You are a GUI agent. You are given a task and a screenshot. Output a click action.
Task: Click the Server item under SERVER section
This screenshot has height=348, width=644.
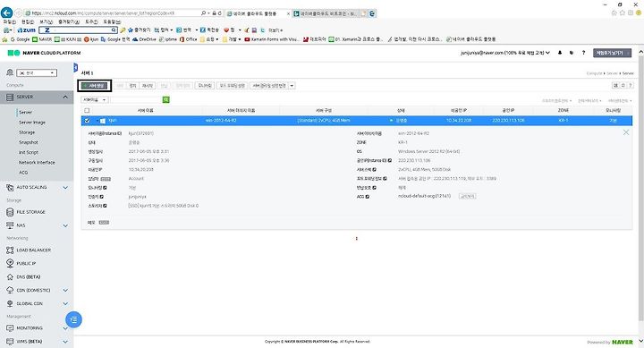click(25, 112)
